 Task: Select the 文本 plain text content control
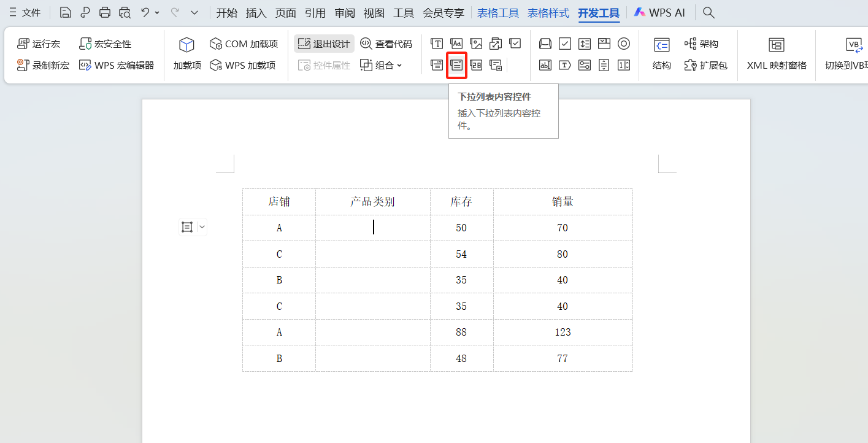437,44
